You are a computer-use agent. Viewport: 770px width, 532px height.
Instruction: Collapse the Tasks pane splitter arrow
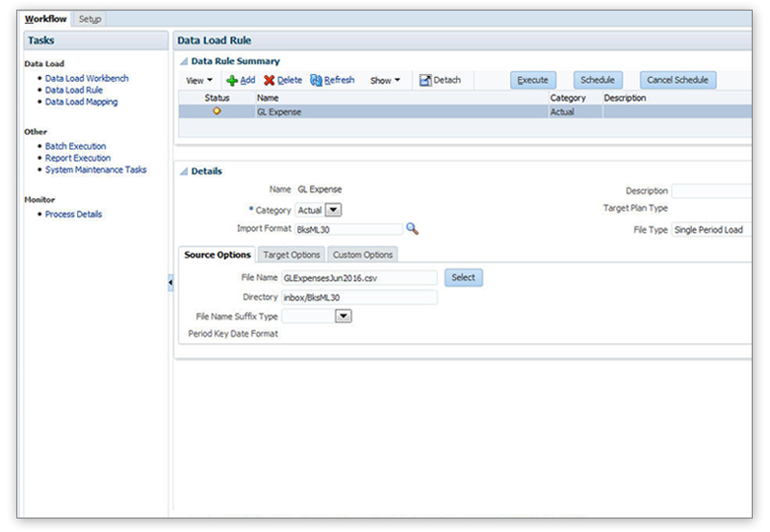point(170,283)
